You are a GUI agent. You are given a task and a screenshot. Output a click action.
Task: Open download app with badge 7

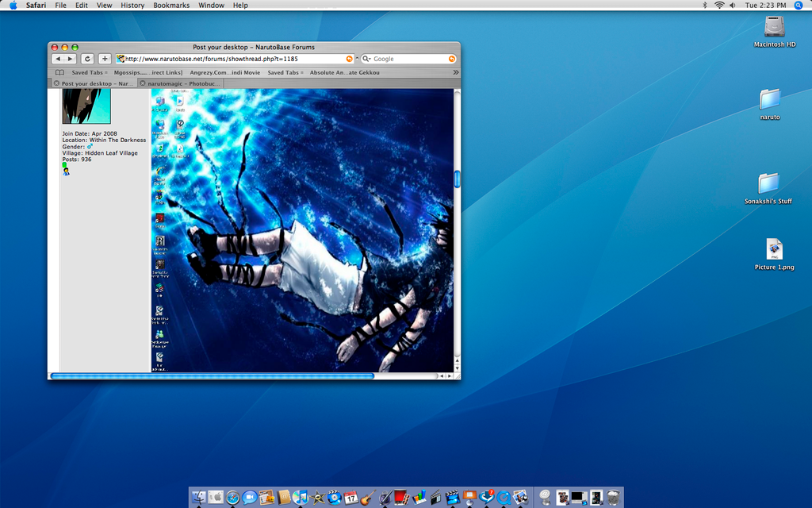coord(487,498)
